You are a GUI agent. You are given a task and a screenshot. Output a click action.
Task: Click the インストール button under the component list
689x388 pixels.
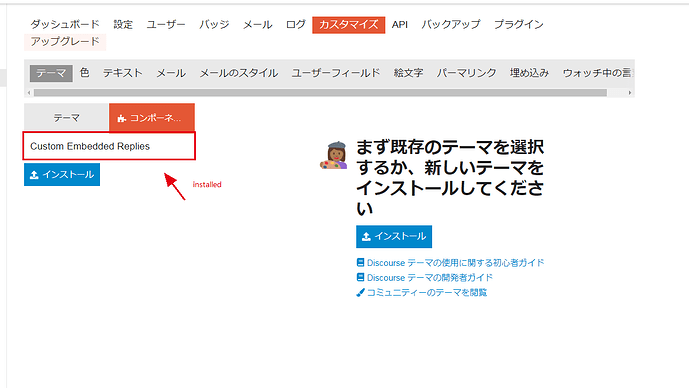(62, 174)
